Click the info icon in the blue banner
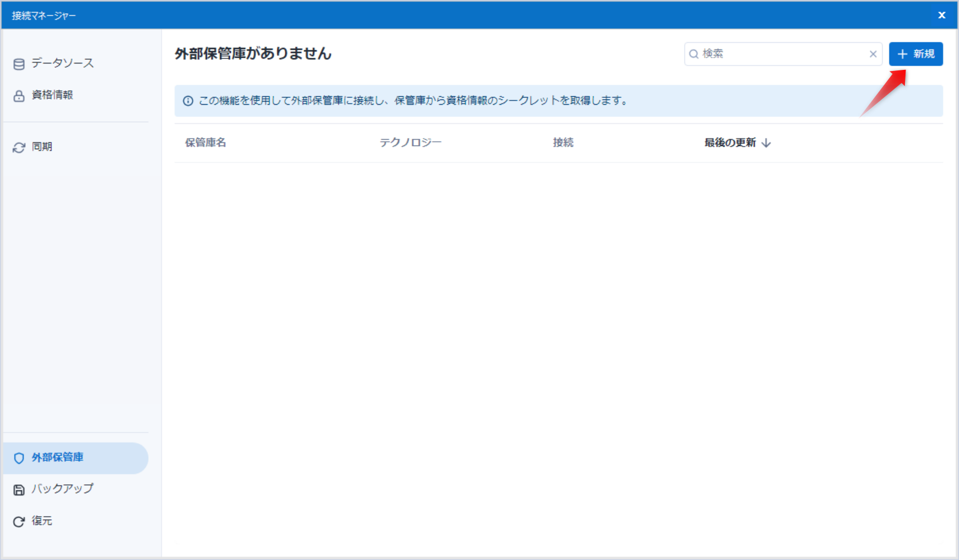The height and width of the screenshot is (560, 959). coord(188,101)
